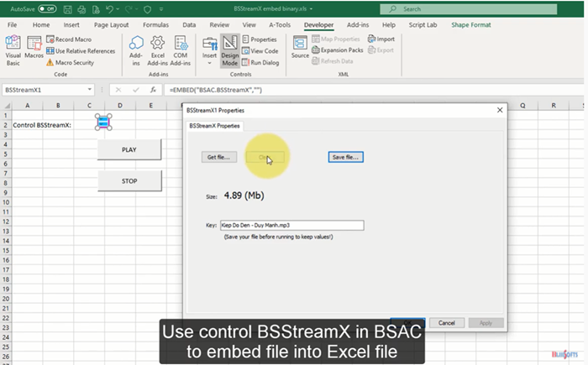This screenshot has width=588, height=365.
Task: Open the Add-ins tab
Action: tap(358, 24)
